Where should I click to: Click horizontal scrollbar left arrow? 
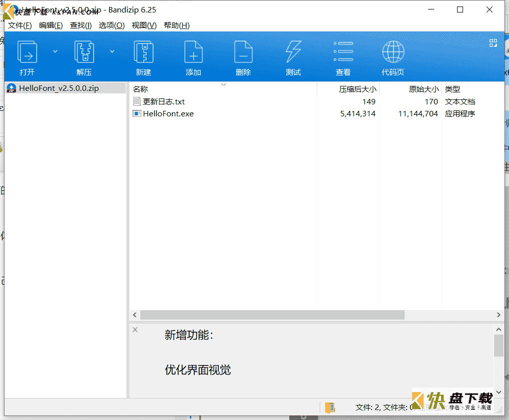click(135, 315)
